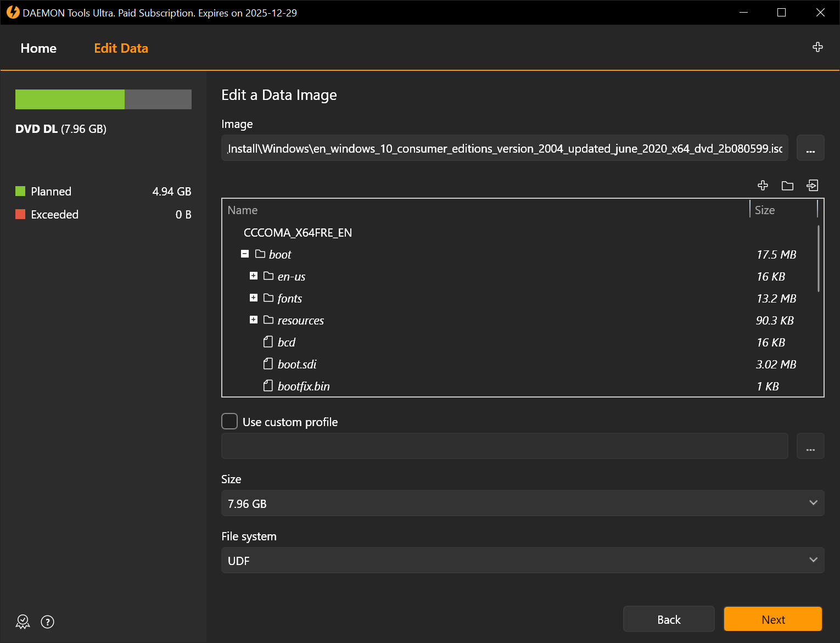The height and width of the screenshot is (643, 840).
Task: Collapse the boot folder
Action: pyautogui.click(x=245, y=254)
